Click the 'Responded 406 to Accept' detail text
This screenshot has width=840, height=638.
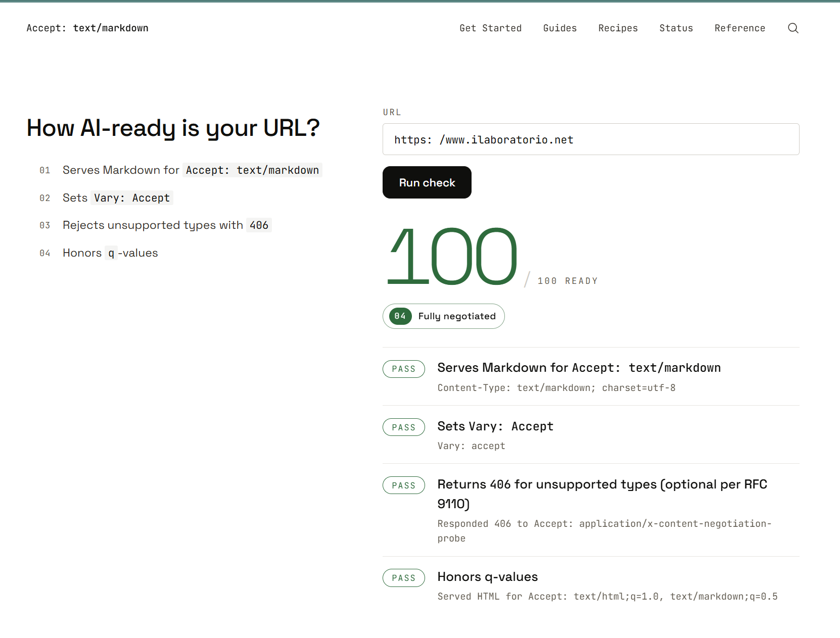point(604,531)
